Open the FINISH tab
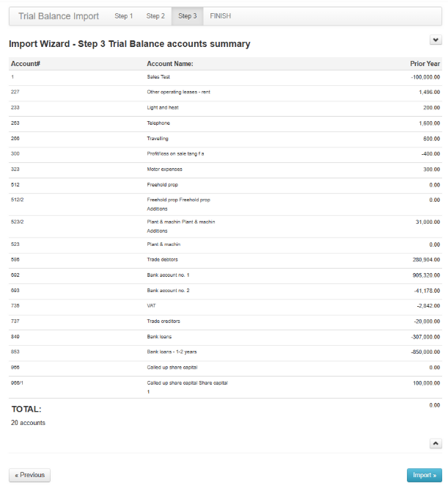The image size is (448, 494). tap(220, 16)
